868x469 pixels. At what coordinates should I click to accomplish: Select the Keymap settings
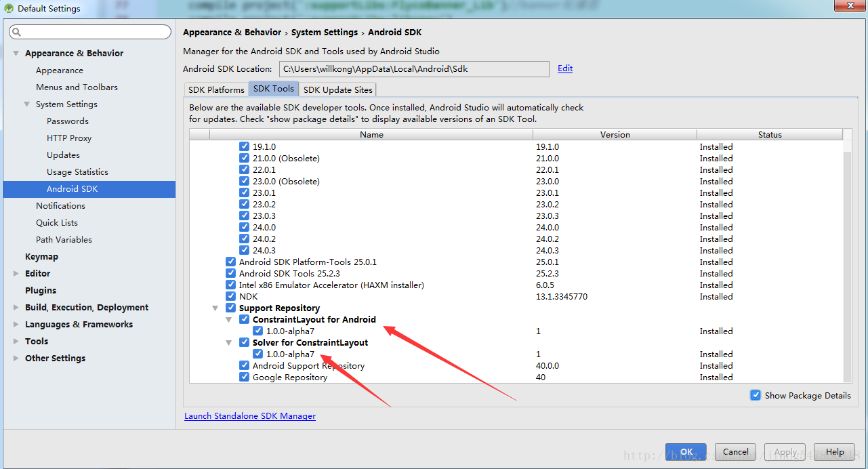[41, 256]
